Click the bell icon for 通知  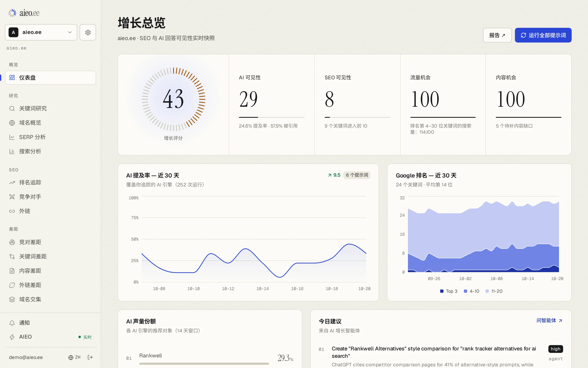(12, 323)
